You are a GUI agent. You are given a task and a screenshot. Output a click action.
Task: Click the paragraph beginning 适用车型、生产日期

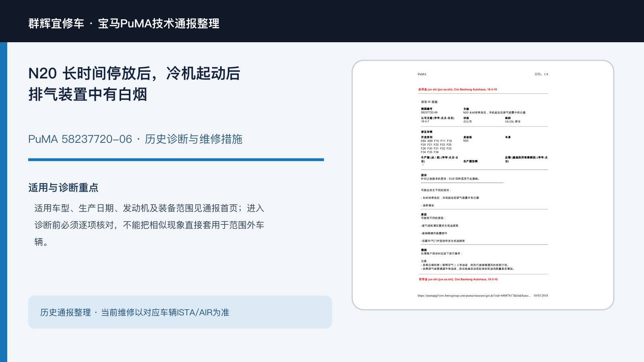[x=149, y=225]
